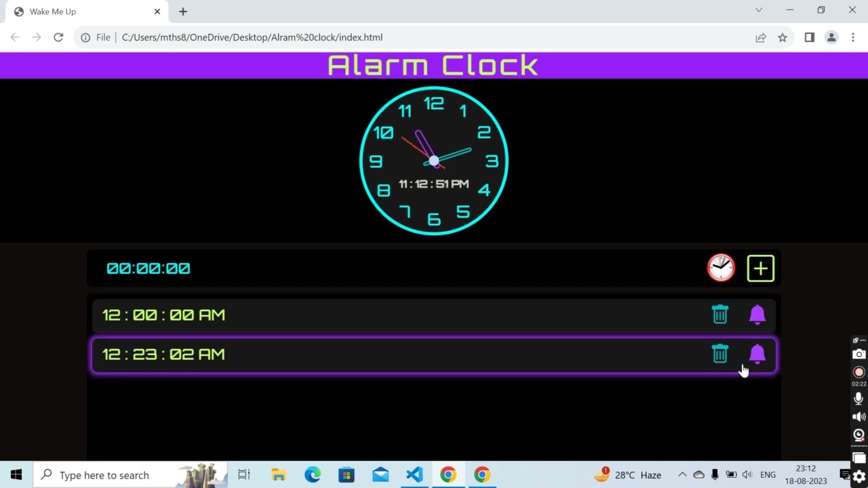This screenshot has height=488, width=868.
Task: Close the Wake Me Up tab
Action: coord(157,12)
